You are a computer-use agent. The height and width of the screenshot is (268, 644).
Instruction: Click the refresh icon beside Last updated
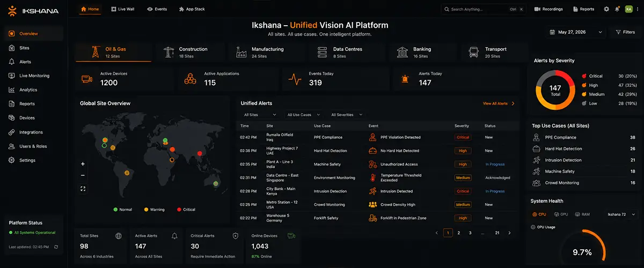click(x=56, y=247)
